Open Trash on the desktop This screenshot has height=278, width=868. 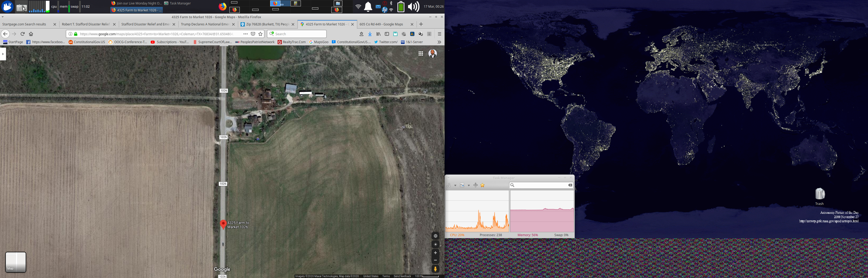click(820, 196)
